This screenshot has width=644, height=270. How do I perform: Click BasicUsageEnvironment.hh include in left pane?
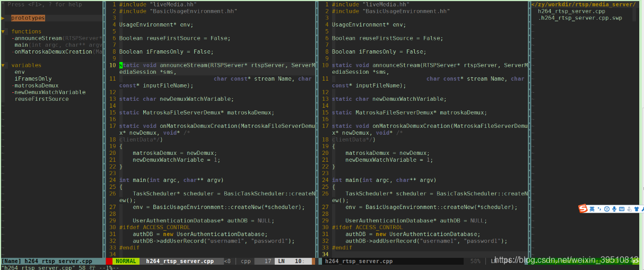(178, 11)
